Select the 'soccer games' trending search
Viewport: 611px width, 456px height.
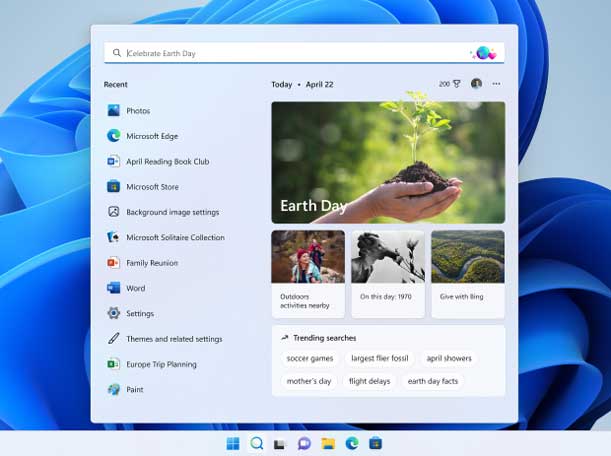coord(309,358)
